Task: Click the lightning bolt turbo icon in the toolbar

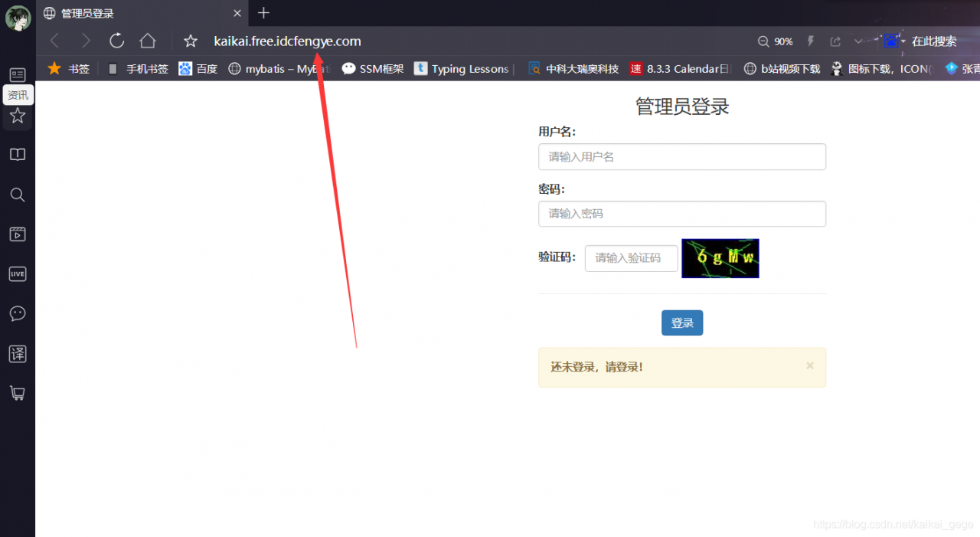Action: point(811,41)
